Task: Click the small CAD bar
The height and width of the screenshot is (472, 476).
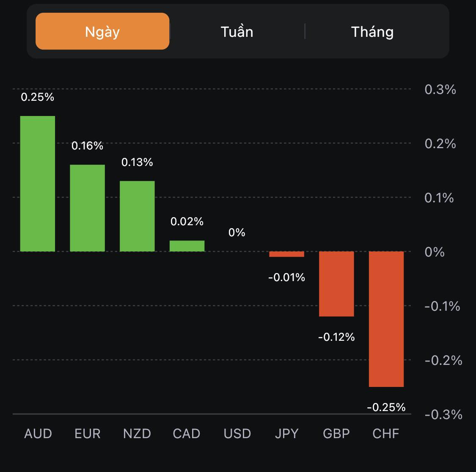Action: click(x=187, y=246)
